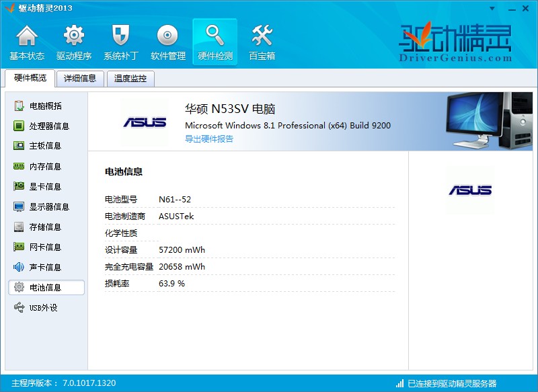
Task: Click the manufacturer value ASUSTek
Action: tap(176, 216)
